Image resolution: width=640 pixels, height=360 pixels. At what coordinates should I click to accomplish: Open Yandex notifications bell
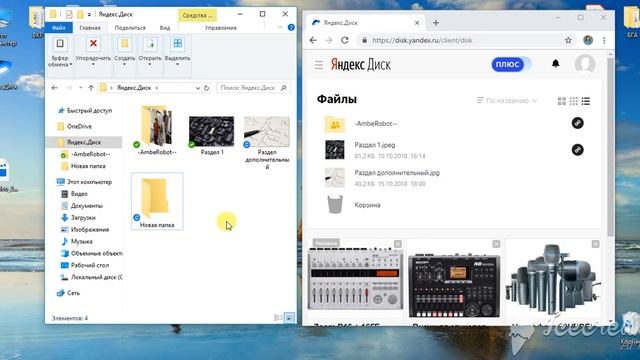click(556, 64)
